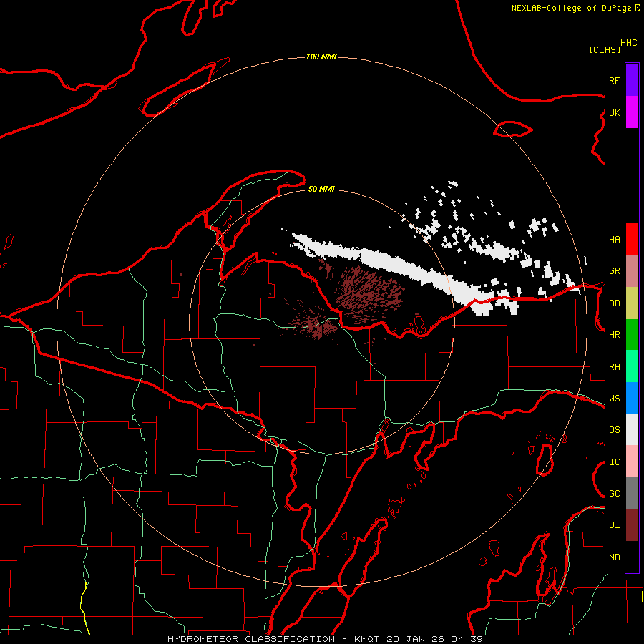This screenshot has height=644, width=644.
Task: Choose the IC light pink legend swatch
Action: 632,462
